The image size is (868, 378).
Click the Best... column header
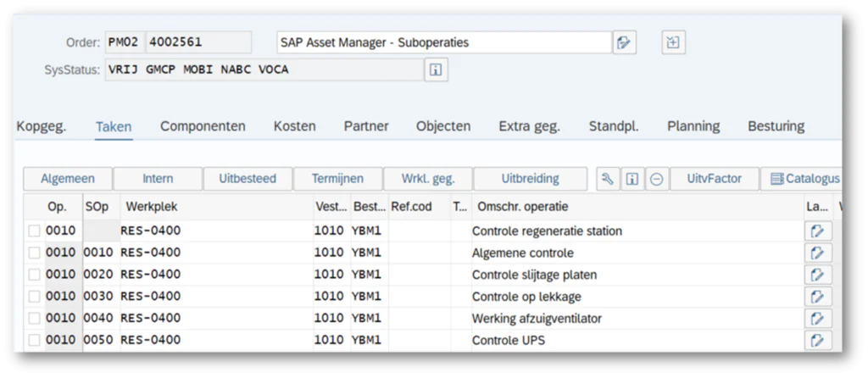pos(370,207)
